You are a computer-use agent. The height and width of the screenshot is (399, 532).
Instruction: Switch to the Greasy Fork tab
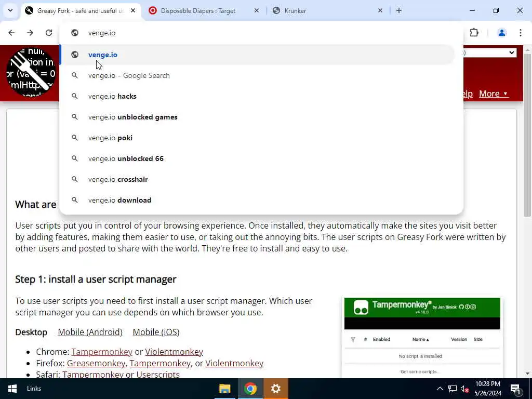coord(79,10)
